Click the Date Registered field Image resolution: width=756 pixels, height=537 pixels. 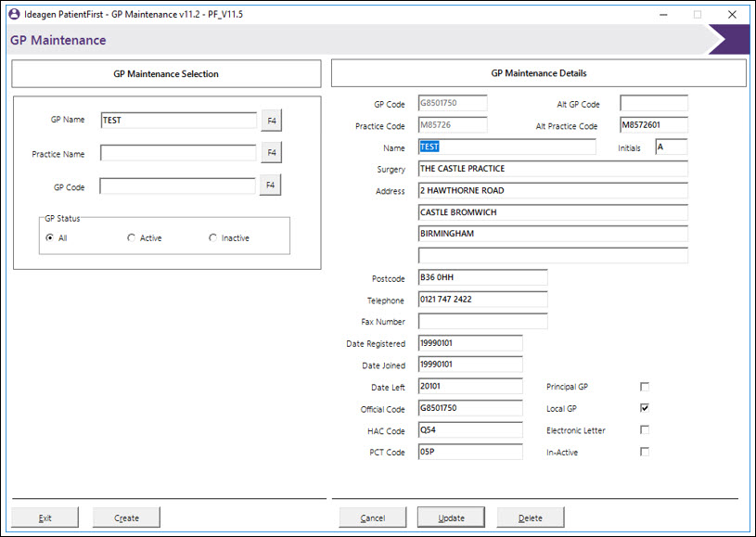(x=470, y=343)
